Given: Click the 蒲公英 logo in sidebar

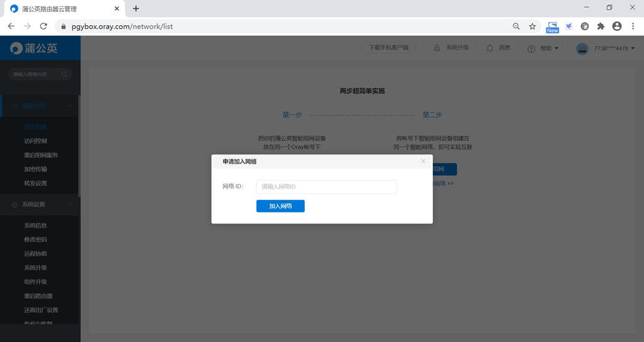Looking at the screenshot, I should [x=34, y=48].
